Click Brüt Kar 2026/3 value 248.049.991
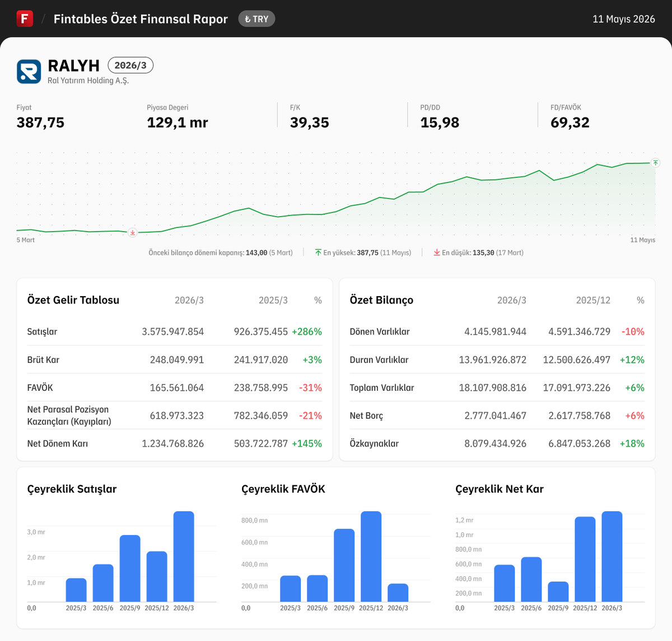Image resolution: width=672 pixels, height=641 pixels. pos(177,359)
